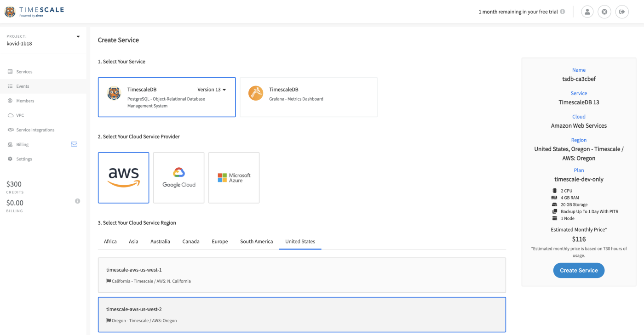644x335 pixels.
Task: Click the free trial info icon
Action: (x=562, y=12)
